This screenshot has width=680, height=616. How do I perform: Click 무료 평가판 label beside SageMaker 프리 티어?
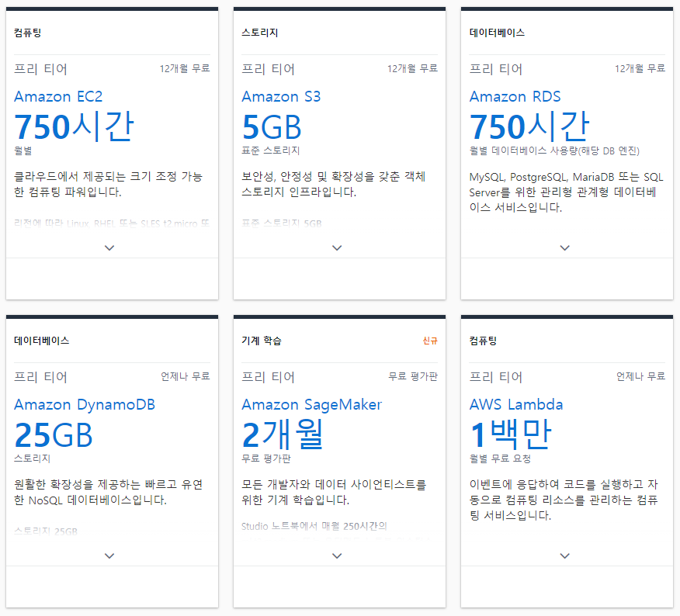pyautogui.click(x=413, y=376)
